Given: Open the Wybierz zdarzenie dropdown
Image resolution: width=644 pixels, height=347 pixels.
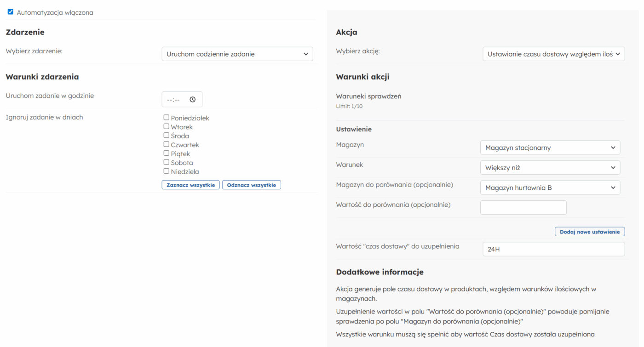Looking at the screenshot, I should (x=237, y=54).
